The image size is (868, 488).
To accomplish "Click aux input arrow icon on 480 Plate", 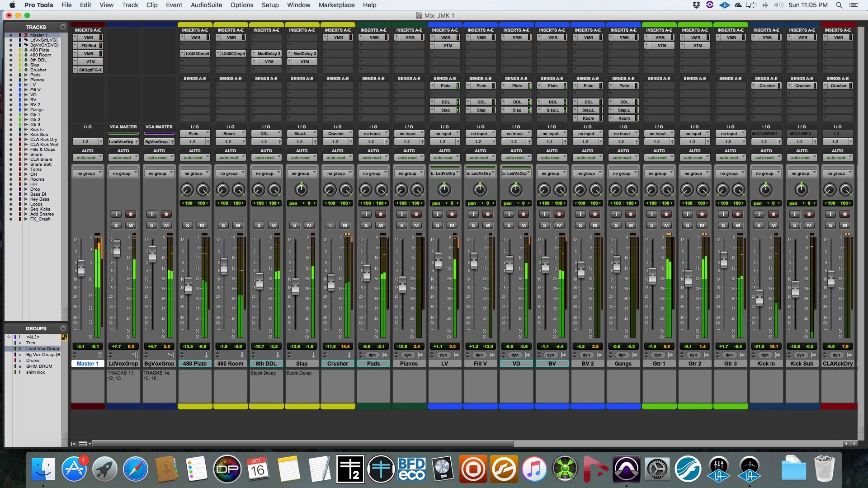I will (x=206, y=355).
